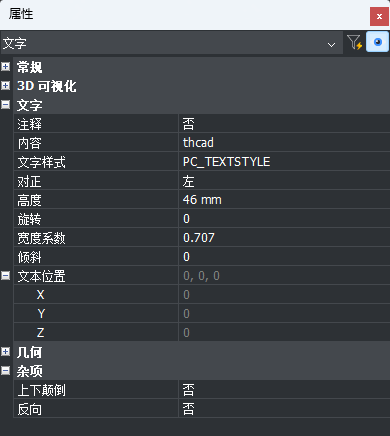Edit the 旋转 value field
Screen dimensions: 390x436
click(284, 219)
